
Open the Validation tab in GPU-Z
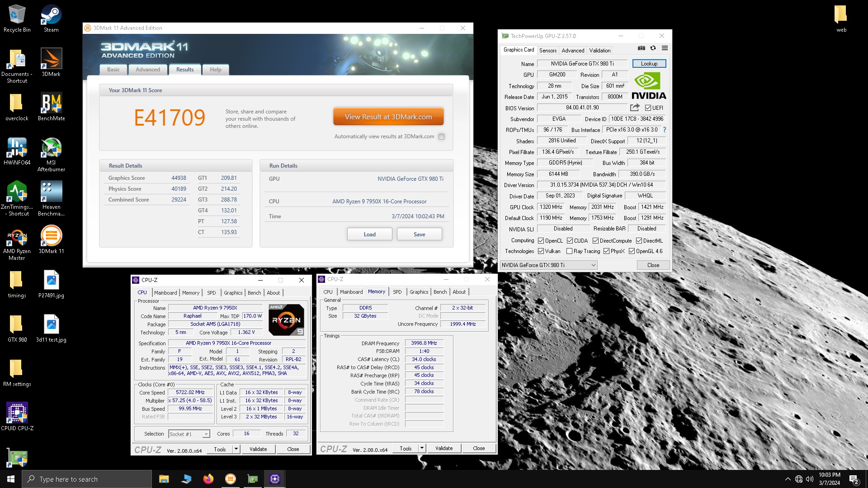[x=599, y=50]
